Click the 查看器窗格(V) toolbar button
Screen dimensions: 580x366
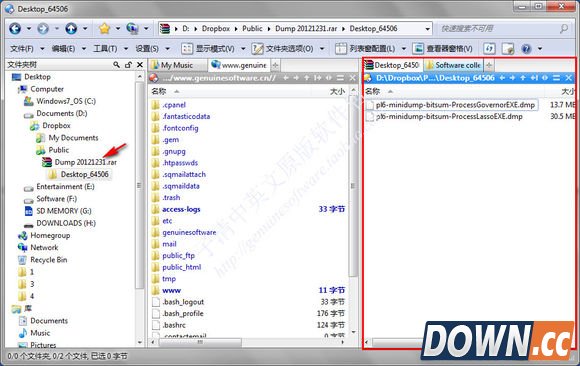(443, 48)
